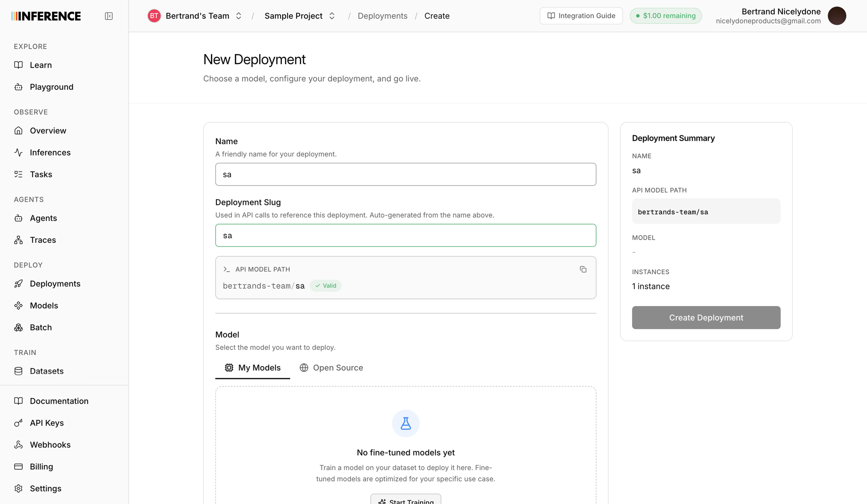Collapse the sidebar panel icon

pos(109,16)
